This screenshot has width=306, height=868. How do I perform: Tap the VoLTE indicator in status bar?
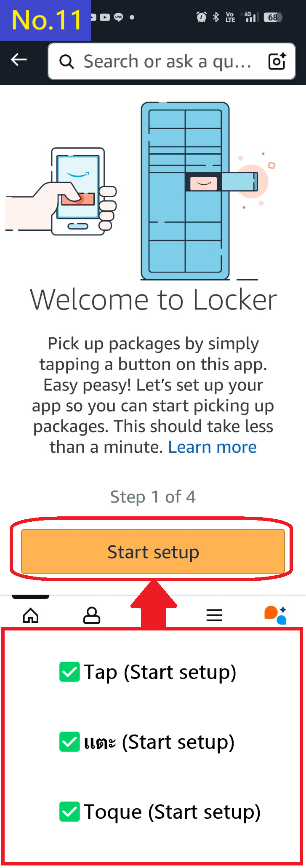pos(230,18)
